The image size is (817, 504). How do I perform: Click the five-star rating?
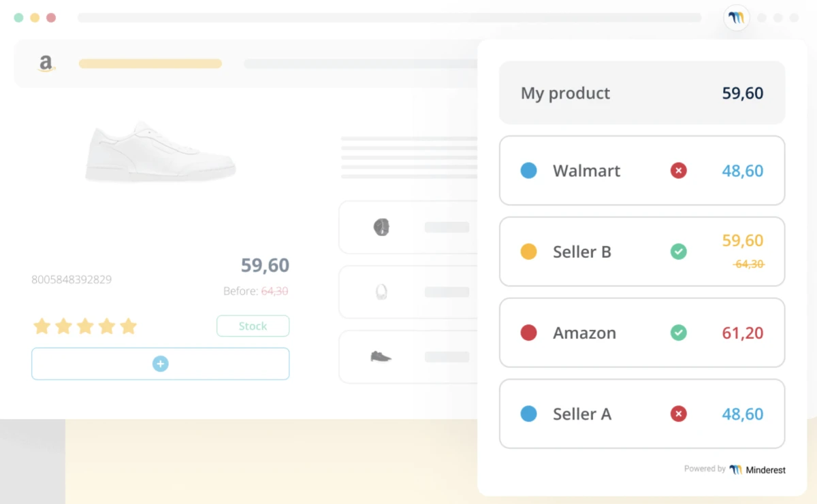tap(85, 326)
